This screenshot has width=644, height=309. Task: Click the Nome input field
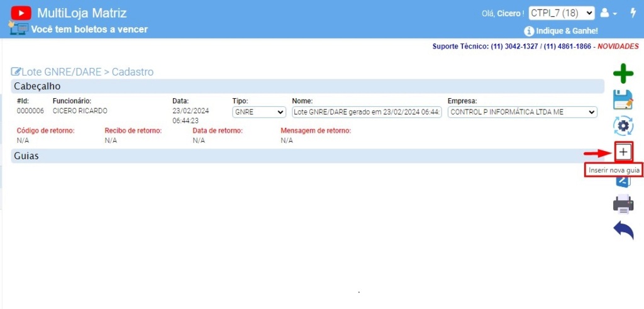coord(367,112)
